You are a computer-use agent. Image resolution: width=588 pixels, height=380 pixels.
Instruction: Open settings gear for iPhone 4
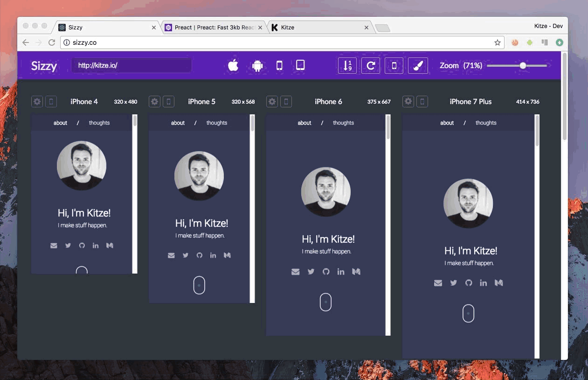click(37, 101)
